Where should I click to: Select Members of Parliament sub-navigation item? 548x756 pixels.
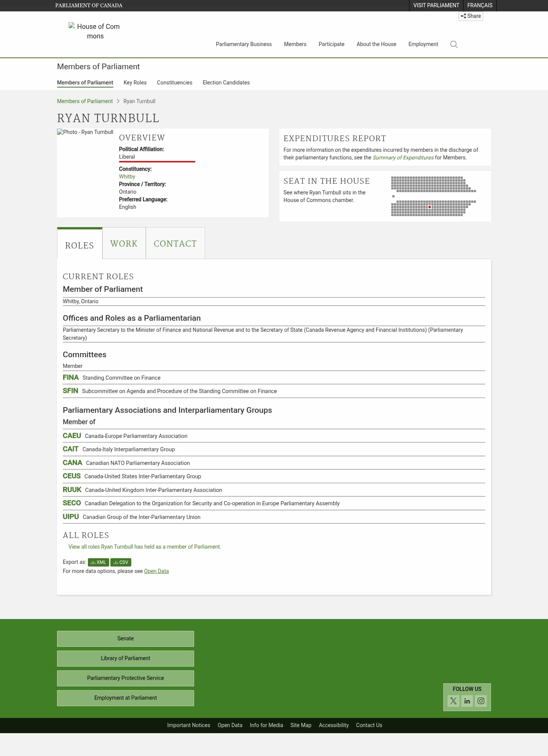click(85, 83)
